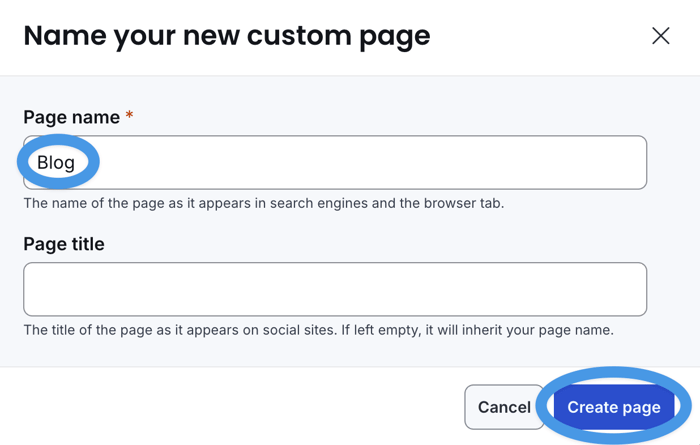Close the custom page dialog
Image resolution: width=700 pixels, height=445 pixels.
660,36
